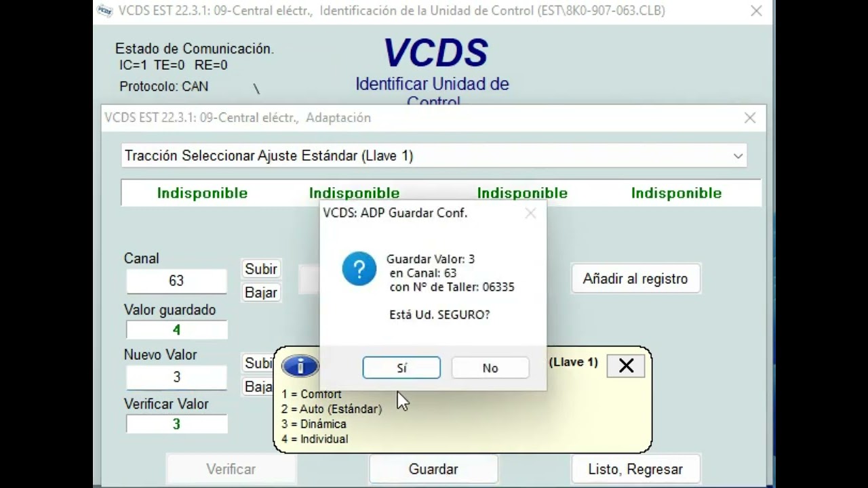This screenshot has height=488, width=868.
Task: Click the '2 = Auto (Estándar)' text
Action: pos(332,409)
